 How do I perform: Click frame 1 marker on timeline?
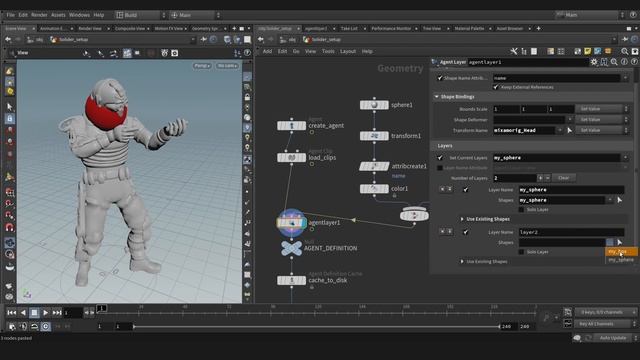tap(101, 308)
